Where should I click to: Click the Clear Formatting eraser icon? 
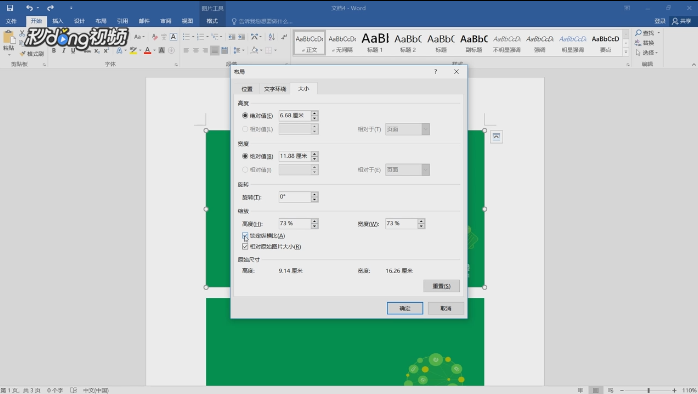tap(154, 37)
